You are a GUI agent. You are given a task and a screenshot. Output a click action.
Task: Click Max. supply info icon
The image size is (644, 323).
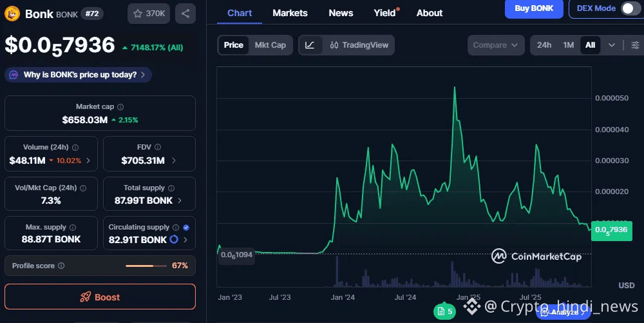point(73,228)
